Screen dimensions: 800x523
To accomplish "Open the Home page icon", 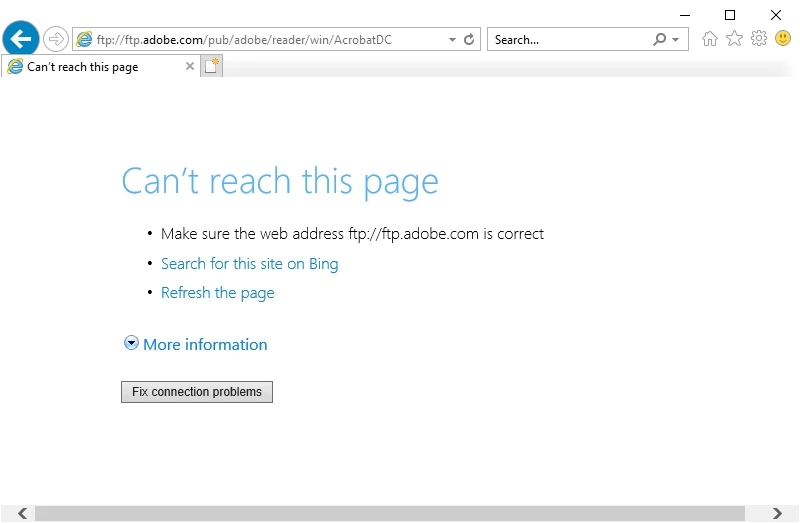I will coord(710,39).
